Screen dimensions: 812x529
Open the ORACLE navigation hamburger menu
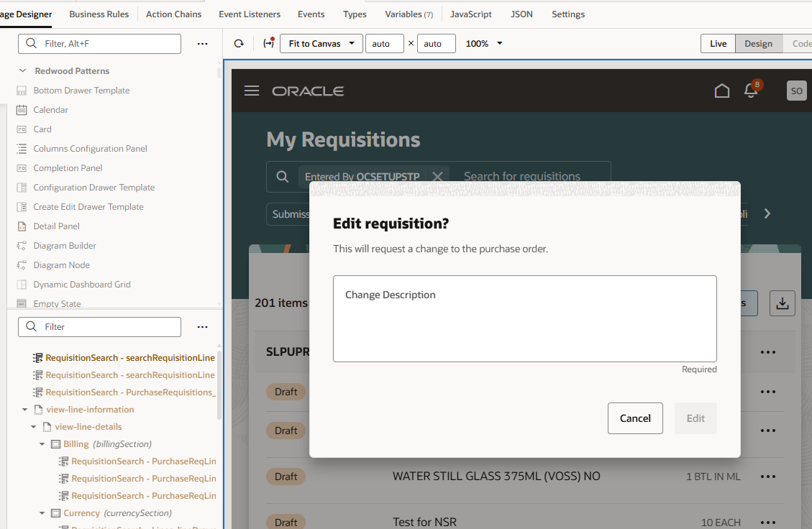251,91
